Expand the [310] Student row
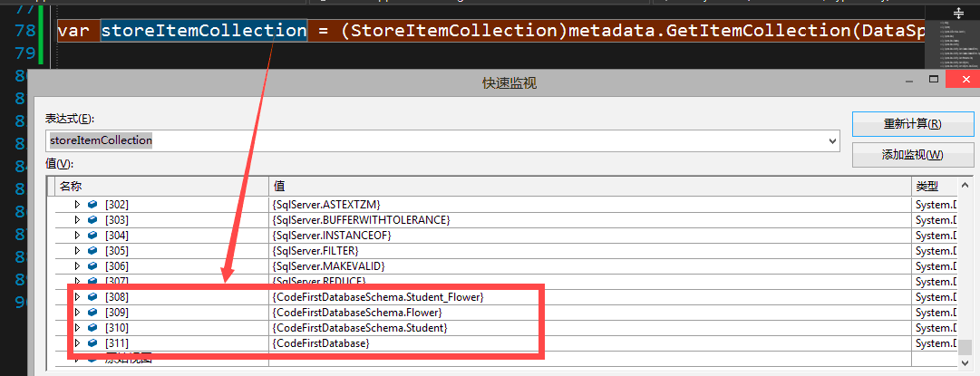The width and height of the screenshot is (980, 376). (x=77, y=328)
